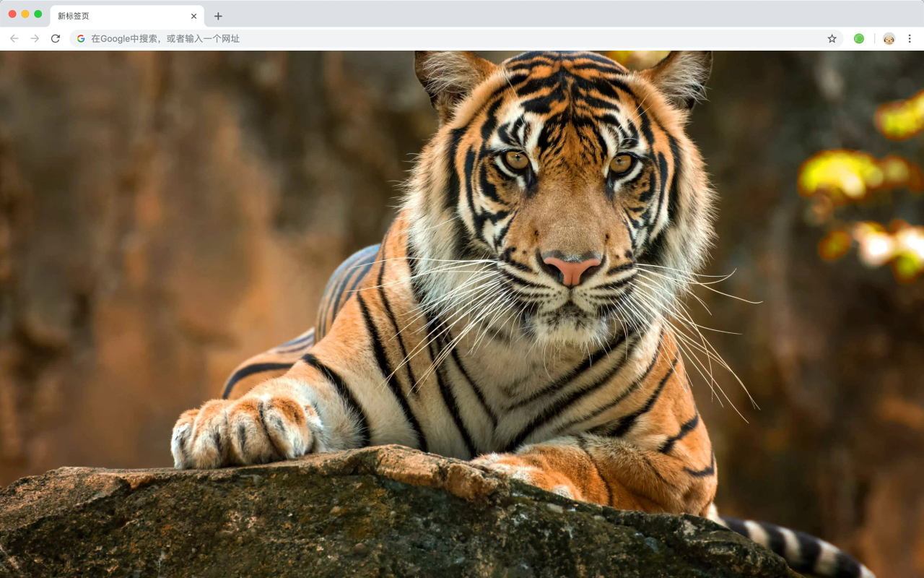Open the Chrome three-dot menu
Screen dimensions: 924x578
pyautogui.click(x=910, y=38)
